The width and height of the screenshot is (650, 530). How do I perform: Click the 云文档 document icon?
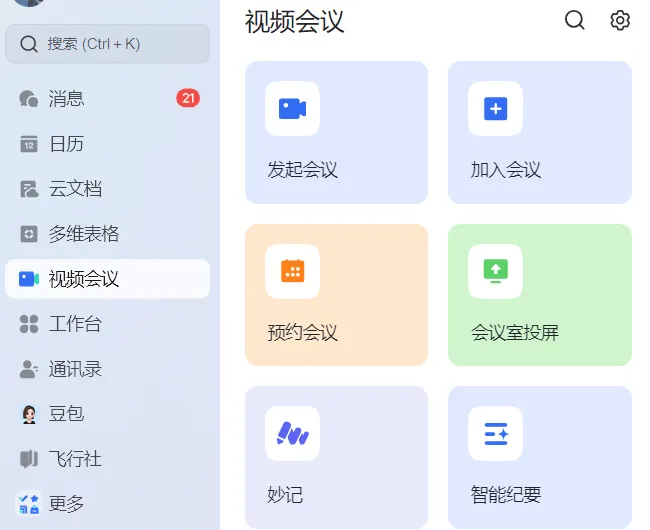click(x=29, y=189)
